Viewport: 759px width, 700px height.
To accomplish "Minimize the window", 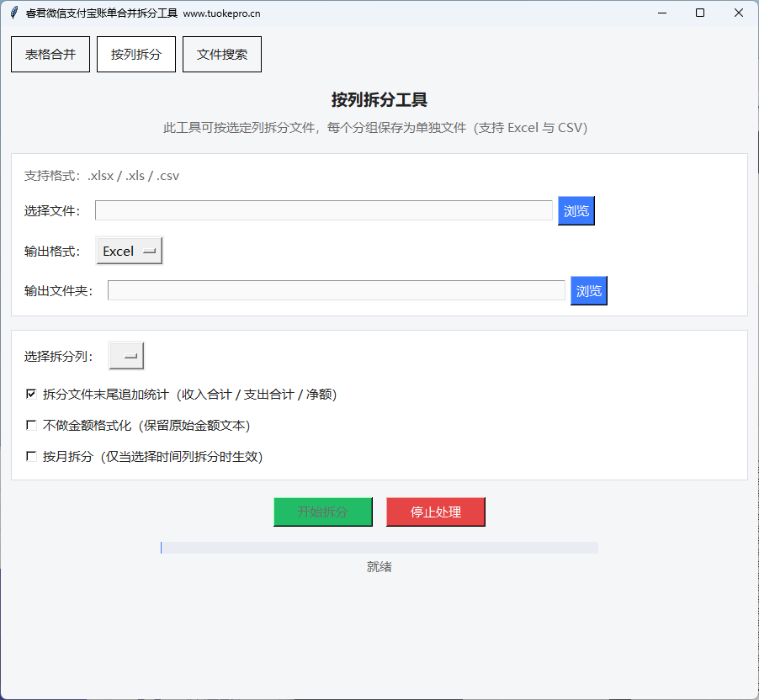I will pyautogui.click(x=662, y=13).
